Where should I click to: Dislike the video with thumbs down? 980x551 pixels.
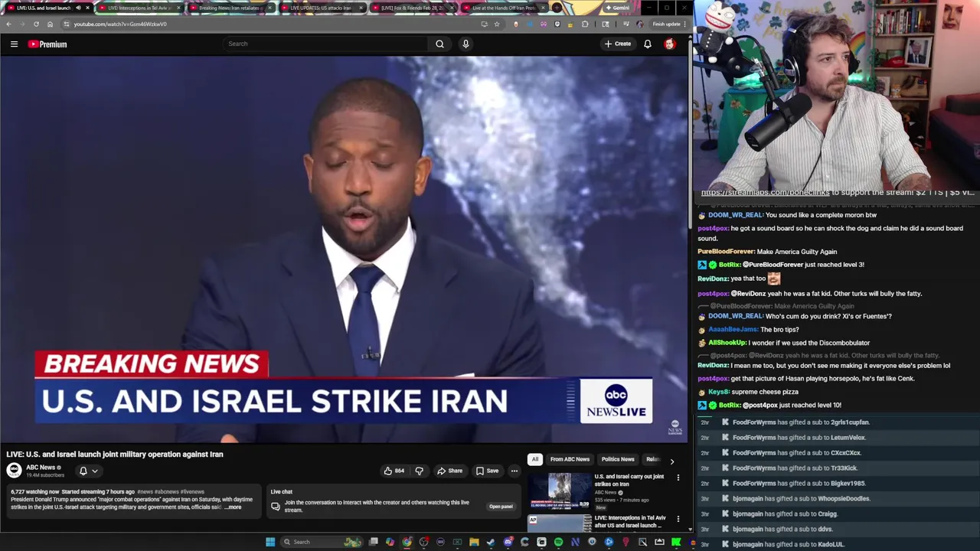(419, 471)
